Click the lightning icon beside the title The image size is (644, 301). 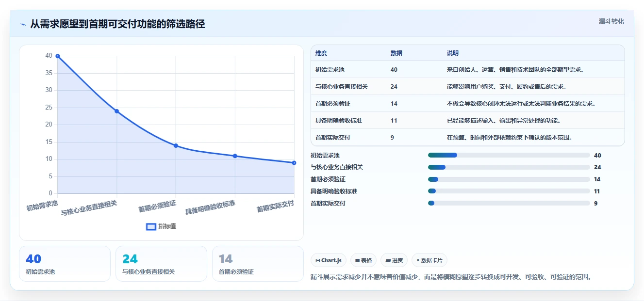click(x=23, y=24)
